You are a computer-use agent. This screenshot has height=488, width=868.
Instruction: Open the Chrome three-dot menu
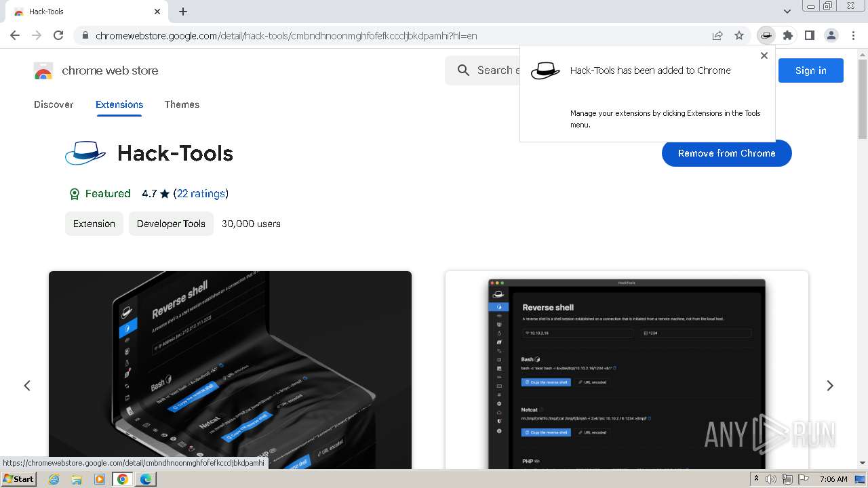point(853,35)
